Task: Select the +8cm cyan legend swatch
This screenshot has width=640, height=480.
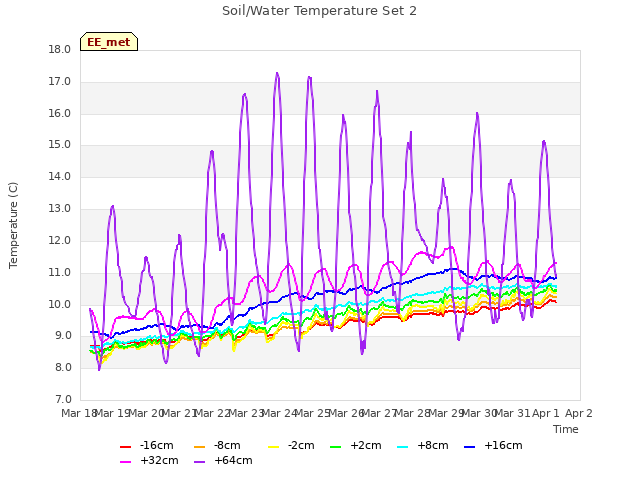Action: point(402,447)
